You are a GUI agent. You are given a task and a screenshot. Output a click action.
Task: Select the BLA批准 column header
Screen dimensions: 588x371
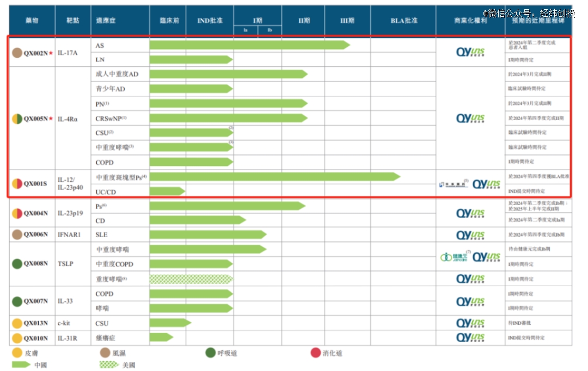click(x=403, y=21)
